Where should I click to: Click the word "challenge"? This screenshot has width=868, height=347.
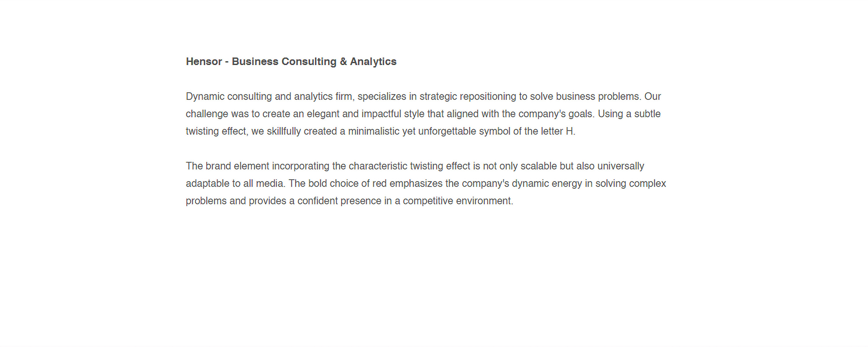207,114
